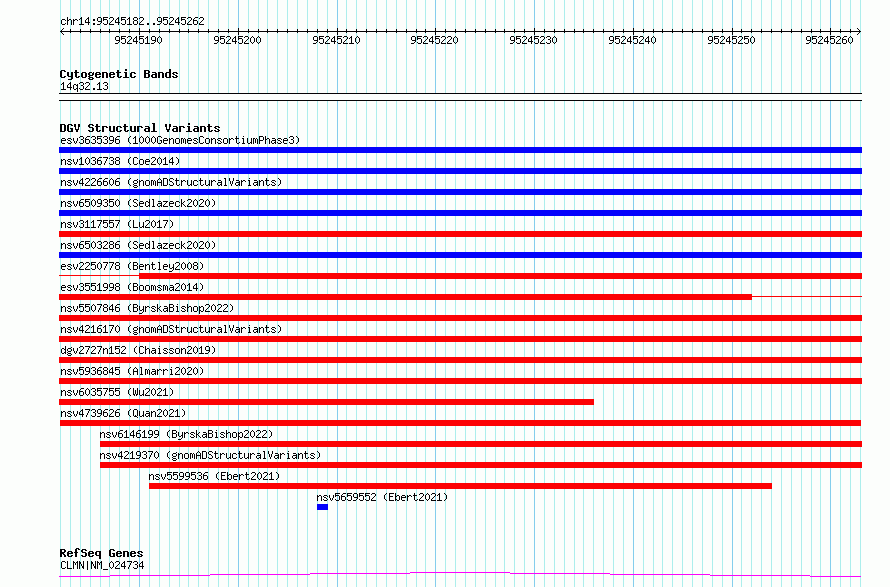Click the blue bar under nsv6503286

point(460,255)
